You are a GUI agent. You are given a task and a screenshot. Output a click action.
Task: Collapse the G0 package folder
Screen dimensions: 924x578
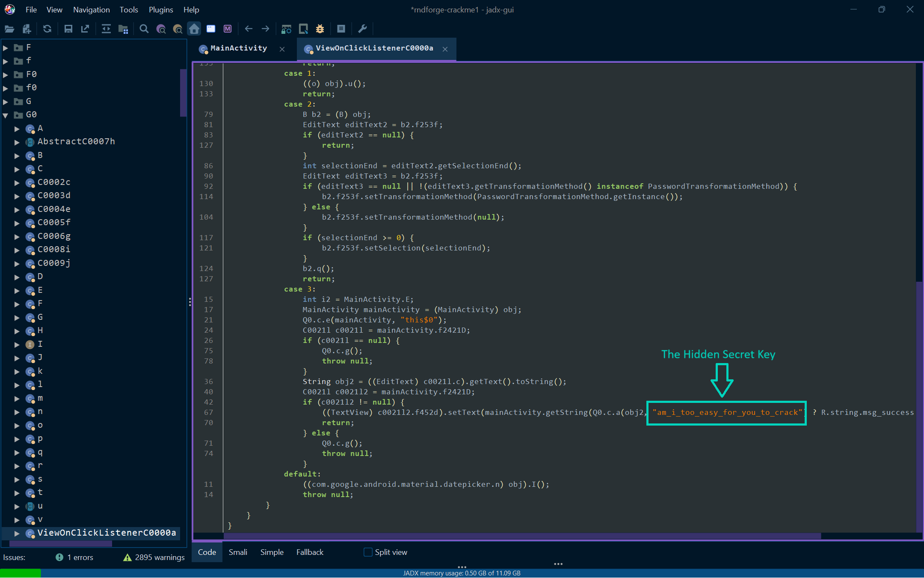pyautogui.click(x=6, y=115)
